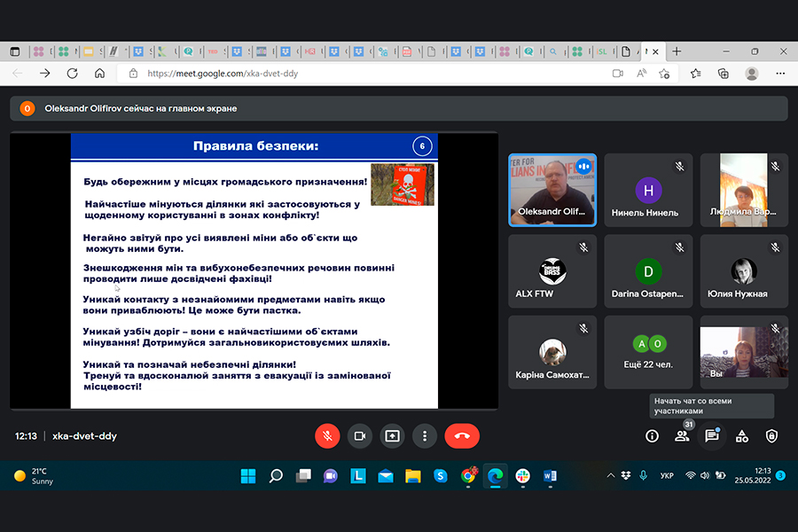This screenshot has height=532, width=798.
Task: Open Google Chrome from taskbar
Action: [468, 476]
